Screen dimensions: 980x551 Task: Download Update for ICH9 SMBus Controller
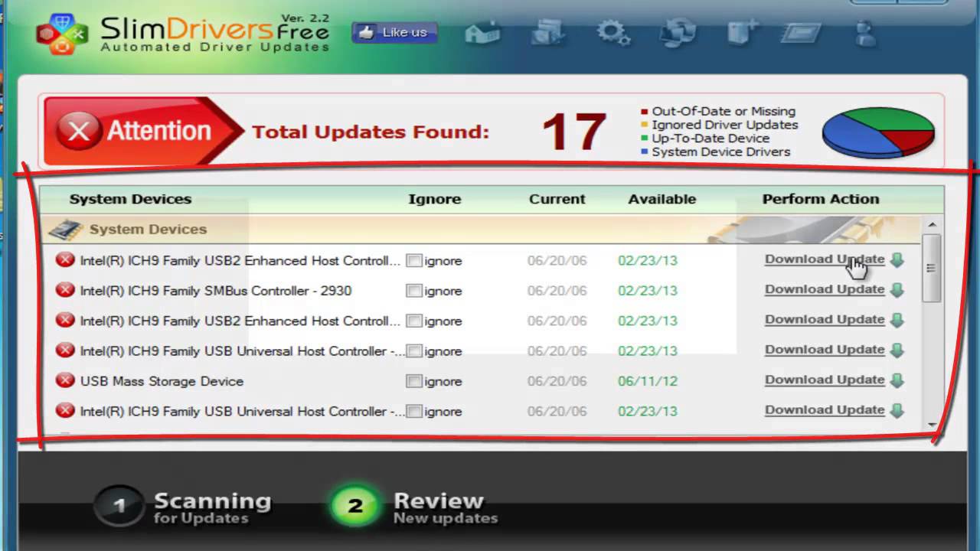click(x=825, y=289)
